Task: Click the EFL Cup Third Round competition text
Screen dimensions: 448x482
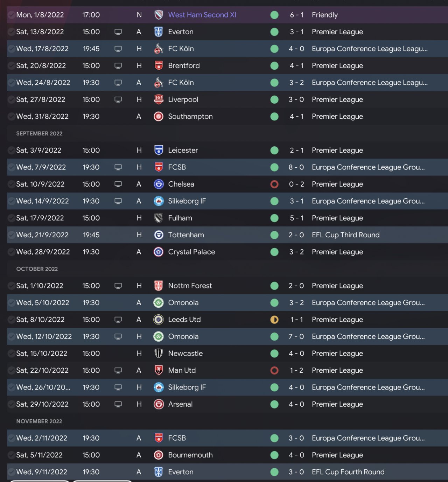Action: (345, 235)
